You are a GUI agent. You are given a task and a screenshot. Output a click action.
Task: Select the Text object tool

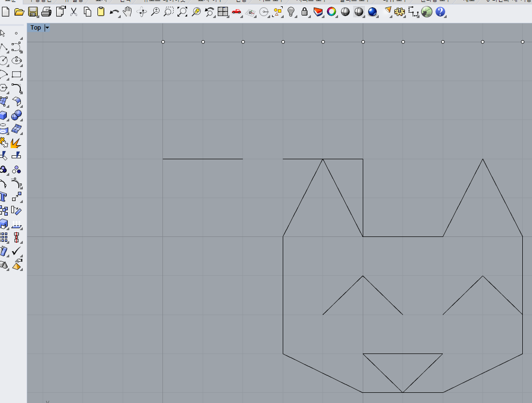3,197
